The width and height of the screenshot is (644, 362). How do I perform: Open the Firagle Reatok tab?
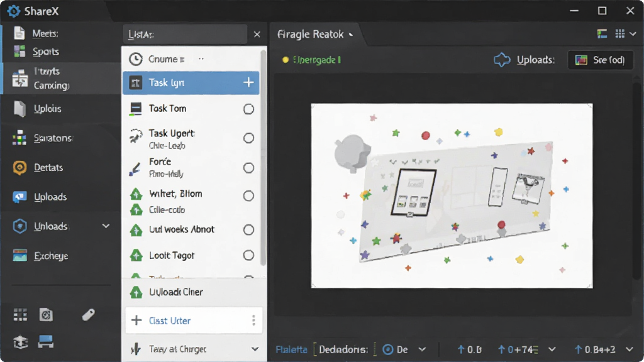tap(314, 35)
